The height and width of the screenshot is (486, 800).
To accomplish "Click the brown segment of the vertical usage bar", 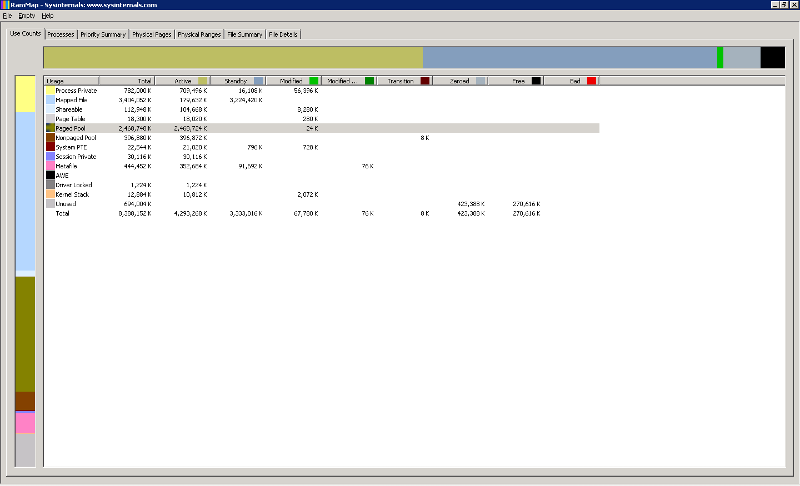I will point(26,401).
